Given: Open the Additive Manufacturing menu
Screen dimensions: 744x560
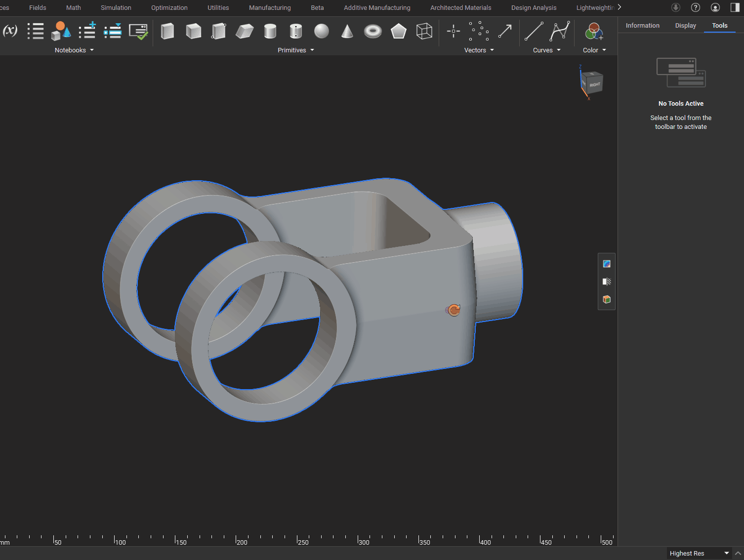Looking at the screenshot, I should click(377, 7).
